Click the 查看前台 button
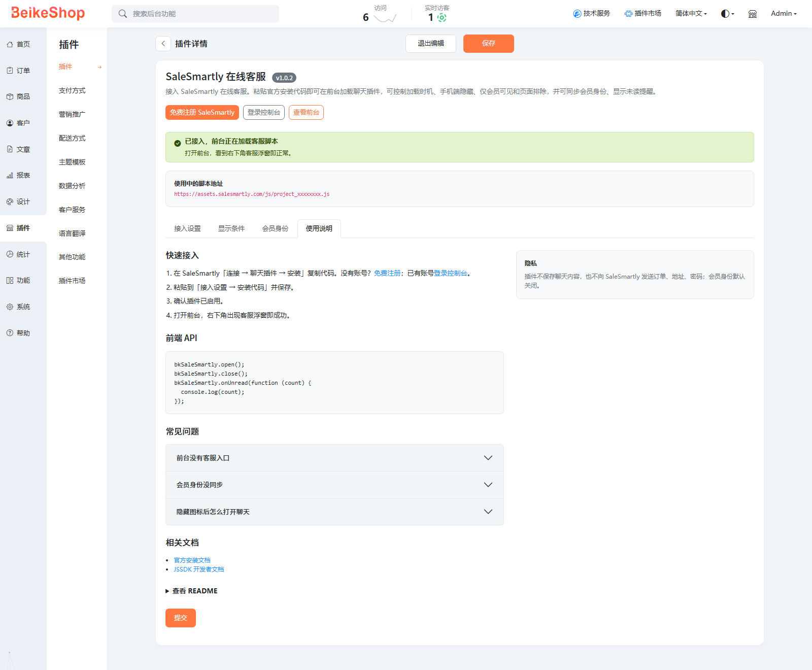 coord(306,112)
